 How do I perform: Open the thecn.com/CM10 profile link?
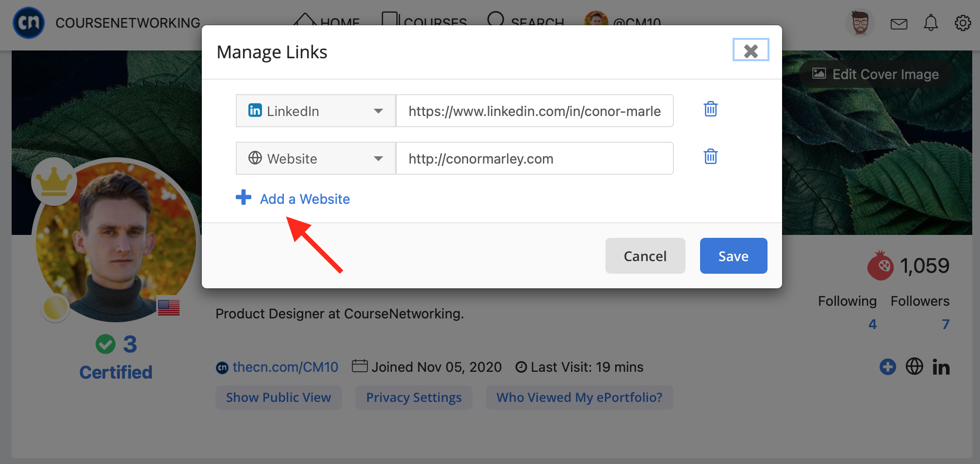285,367
